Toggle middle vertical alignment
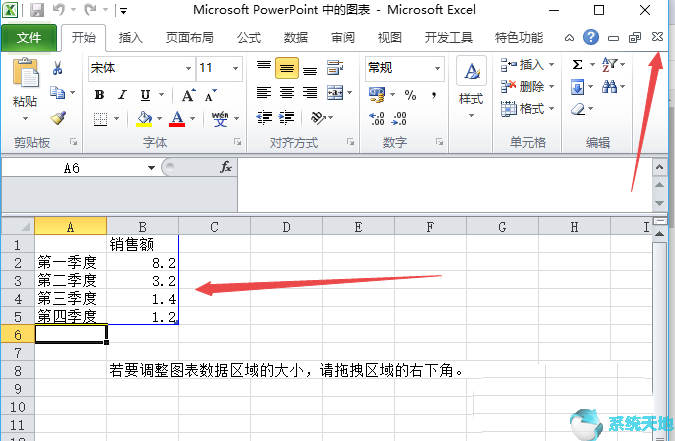675x441 pixels. (287, 68)
